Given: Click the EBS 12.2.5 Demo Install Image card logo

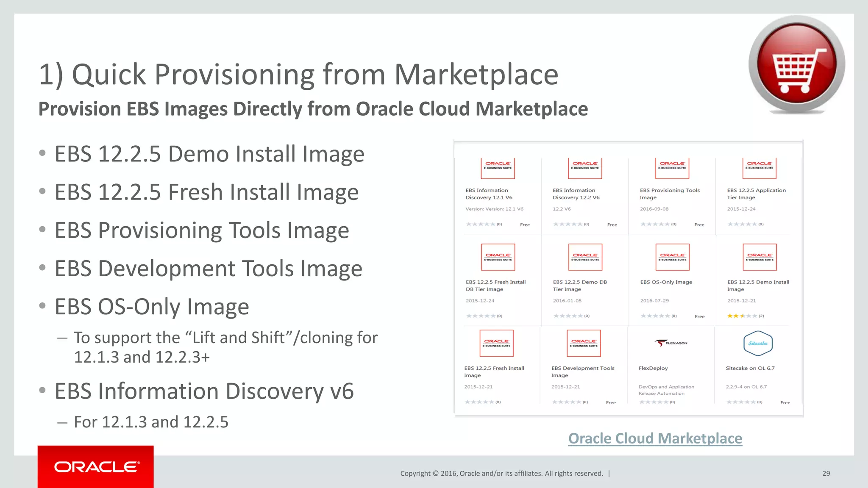Looking at the screenshot, I should click(x=760, y=257).
